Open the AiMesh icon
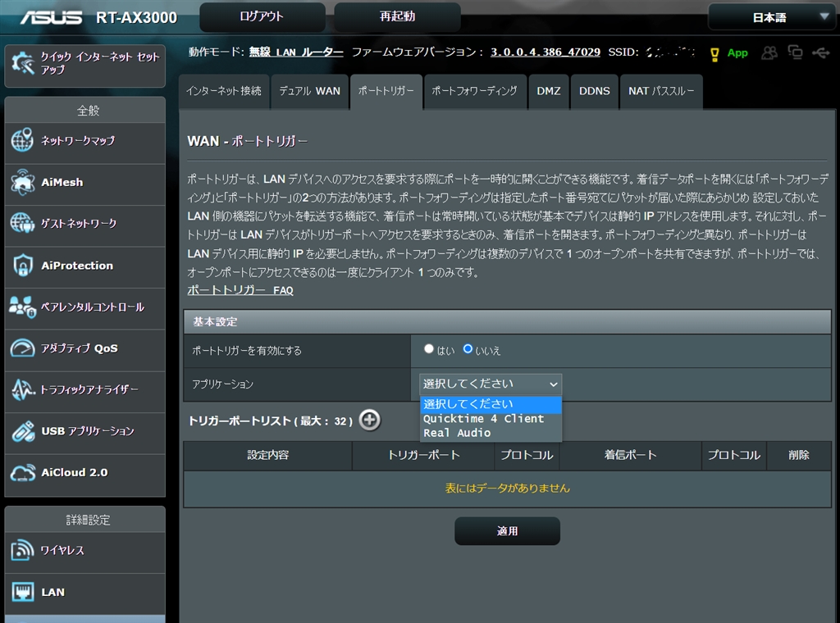This screenshot has height=623, width=840. tap(22, 182)
